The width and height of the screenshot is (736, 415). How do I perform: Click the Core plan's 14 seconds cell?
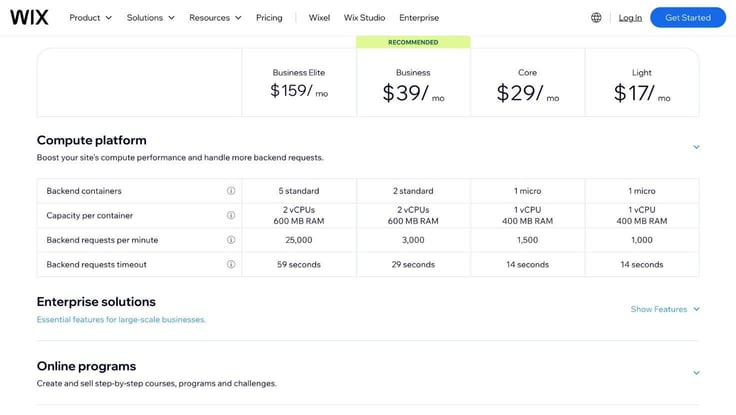coord(528,264)
